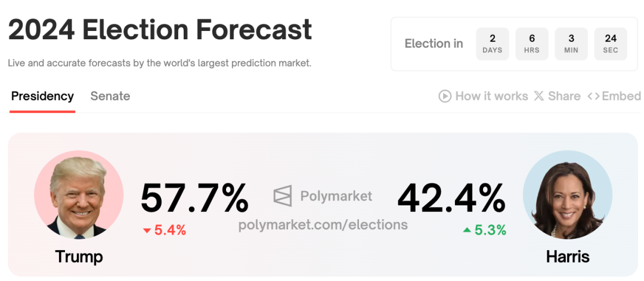
Task: Click the 42.4% Harris odds figure
Action: [451, 198]
